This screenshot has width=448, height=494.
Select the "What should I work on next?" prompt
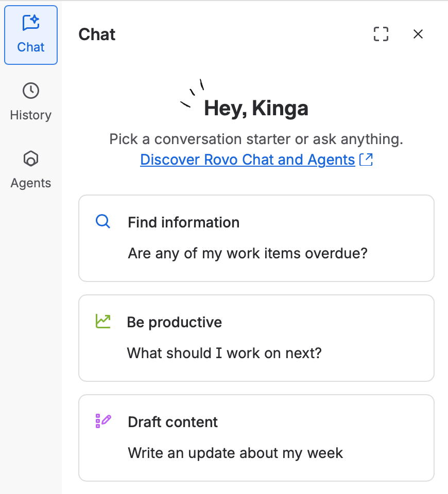coord(224,353)
